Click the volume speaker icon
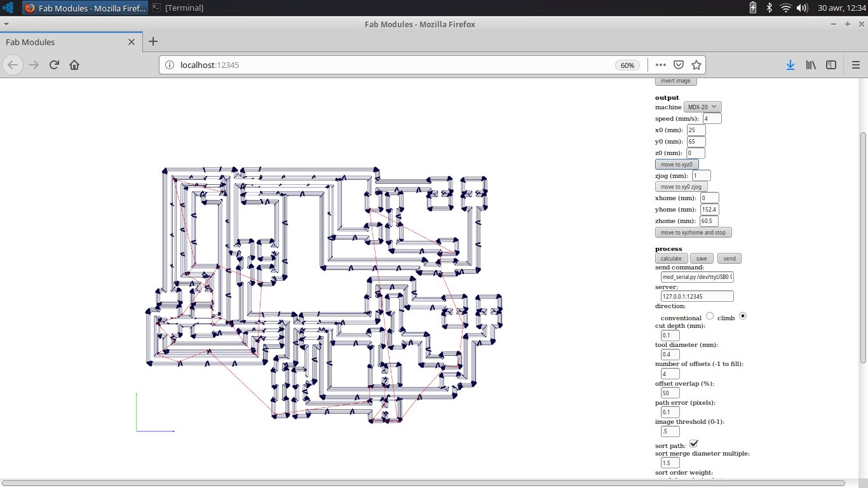The image size is (868, 488). 802,8
